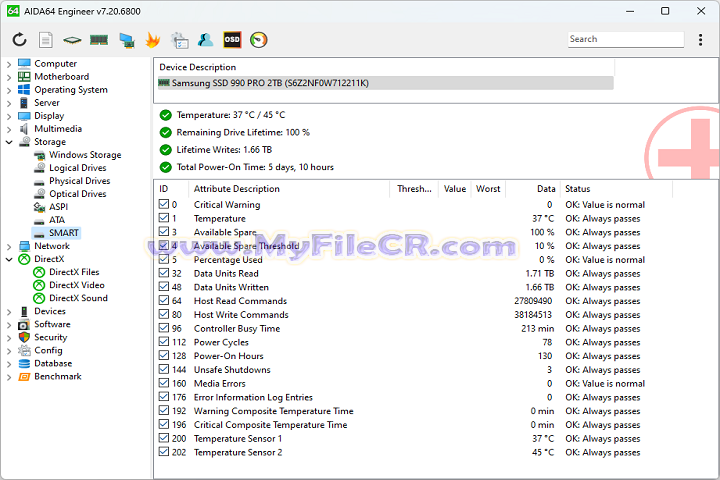Open the memory module toolbar icon
This screenshot has height=480, width=720.
(x=99, y=40)
